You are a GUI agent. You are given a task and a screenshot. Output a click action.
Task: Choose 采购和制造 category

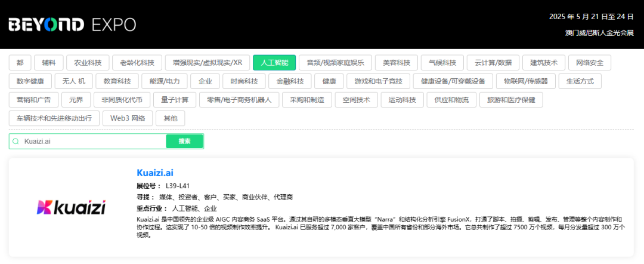(x=307, y=100)
